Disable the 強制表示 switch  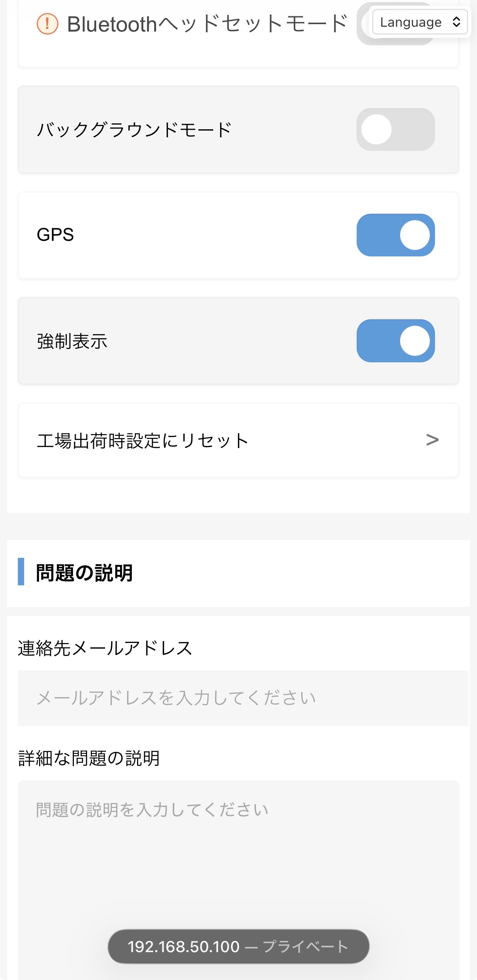click(x=395, y=340)
